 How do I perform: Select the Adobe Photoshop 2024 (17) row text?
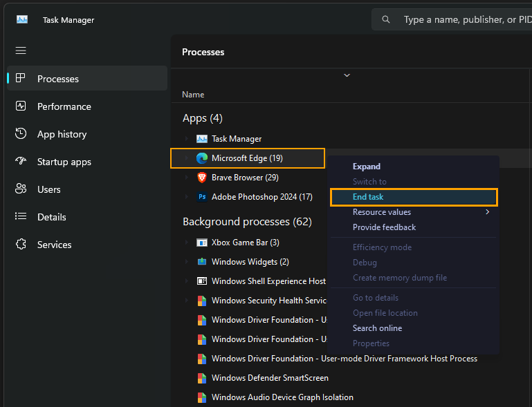[262, 197]
